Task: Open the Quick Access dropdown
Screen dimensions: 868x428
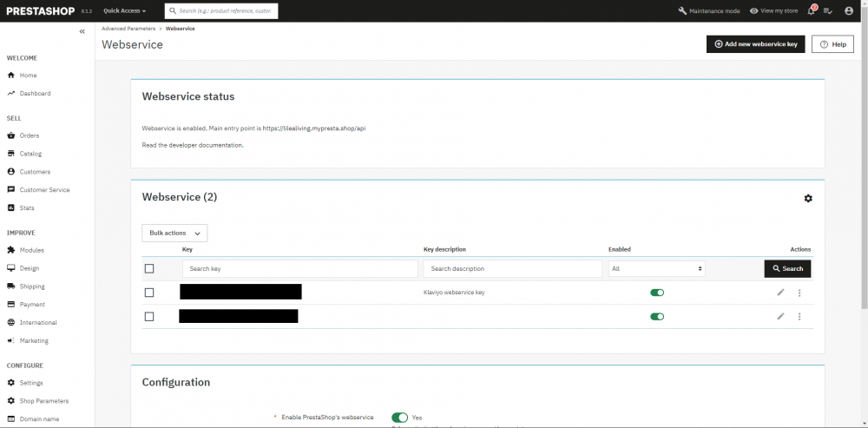Action: coord(124,11)
